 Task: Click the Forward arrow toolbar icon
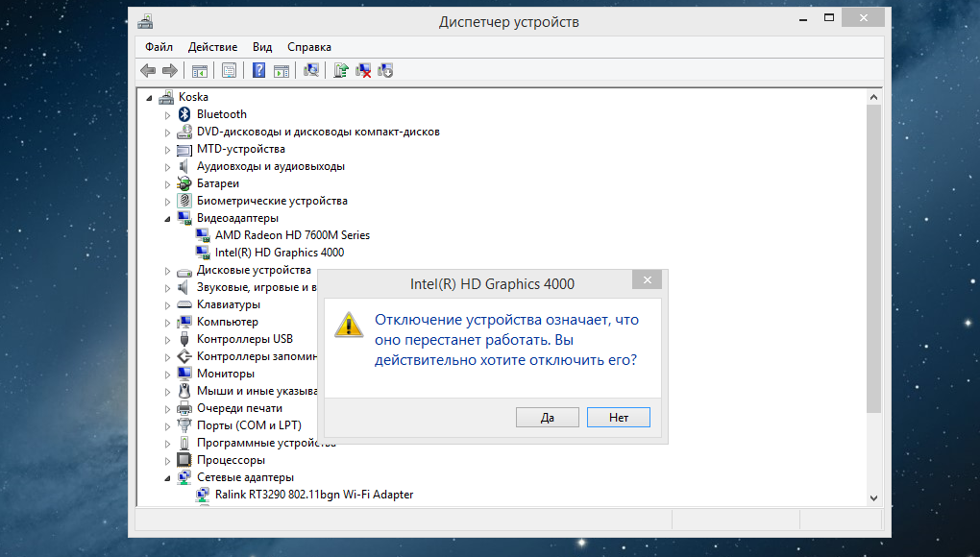(x=170, y=70)
